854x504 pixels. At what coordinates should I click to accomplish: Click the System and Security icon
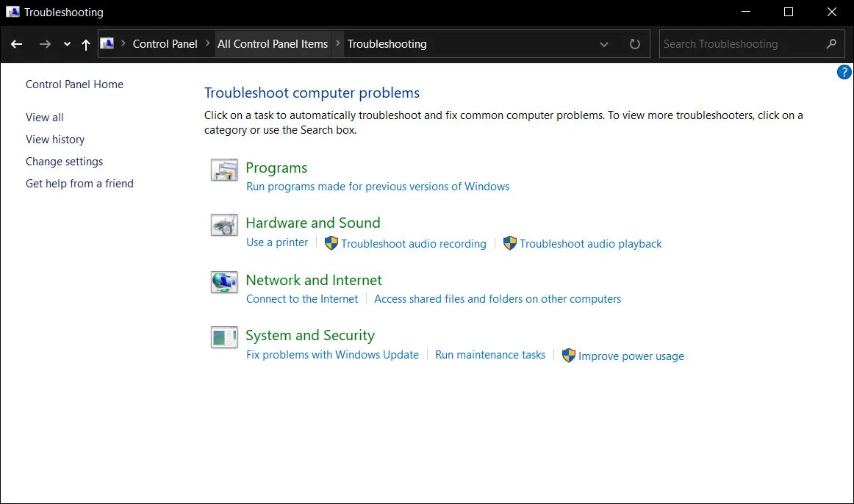pos(224,337)
